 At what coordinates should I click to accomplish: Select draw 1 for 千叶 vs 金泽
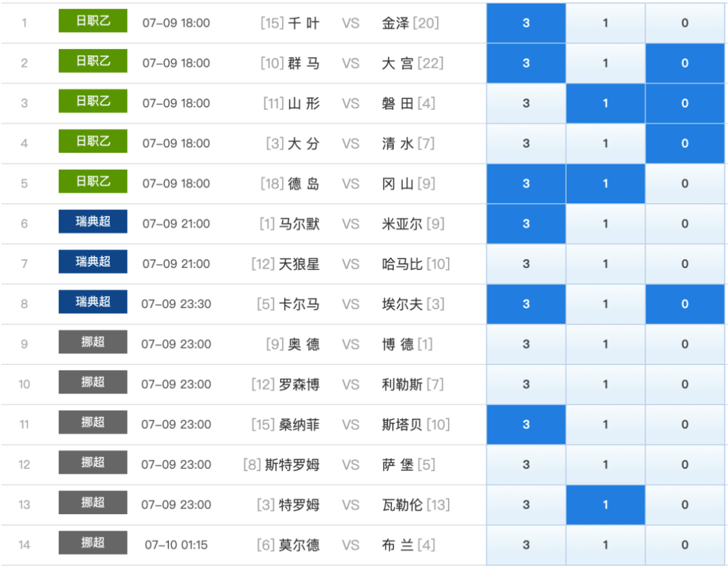pyautogui.click(x=605, y=23)
